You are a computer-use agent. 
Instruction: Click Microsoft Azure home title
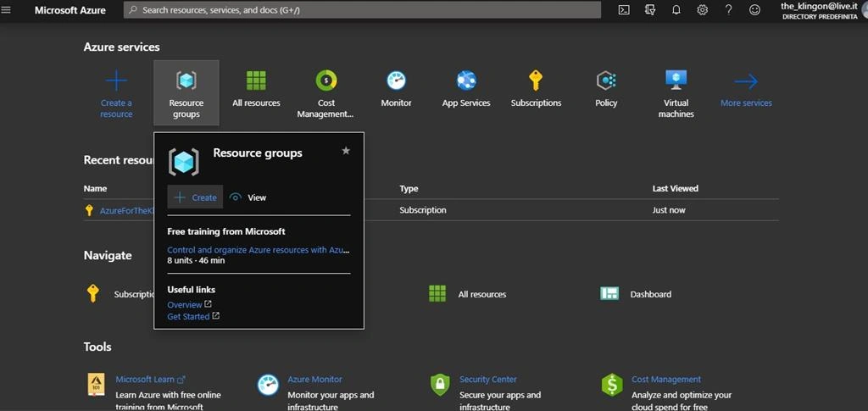(x=70, y=10)
